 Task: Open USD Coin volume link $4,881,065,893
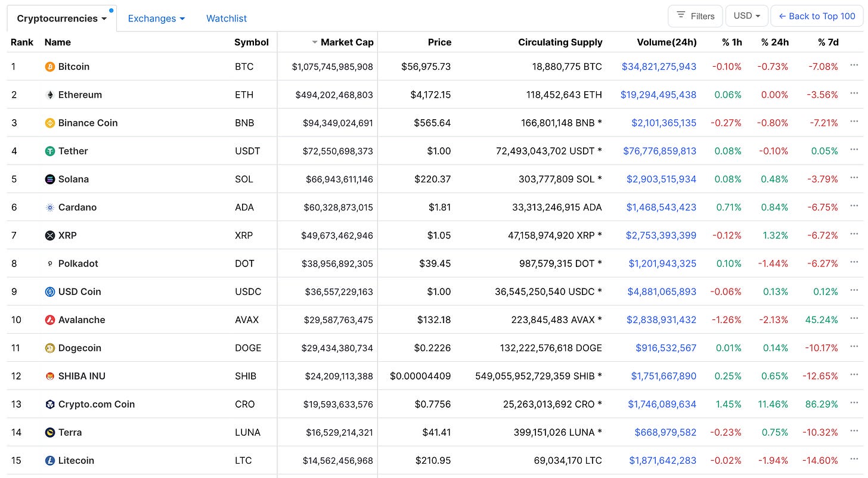662,291
